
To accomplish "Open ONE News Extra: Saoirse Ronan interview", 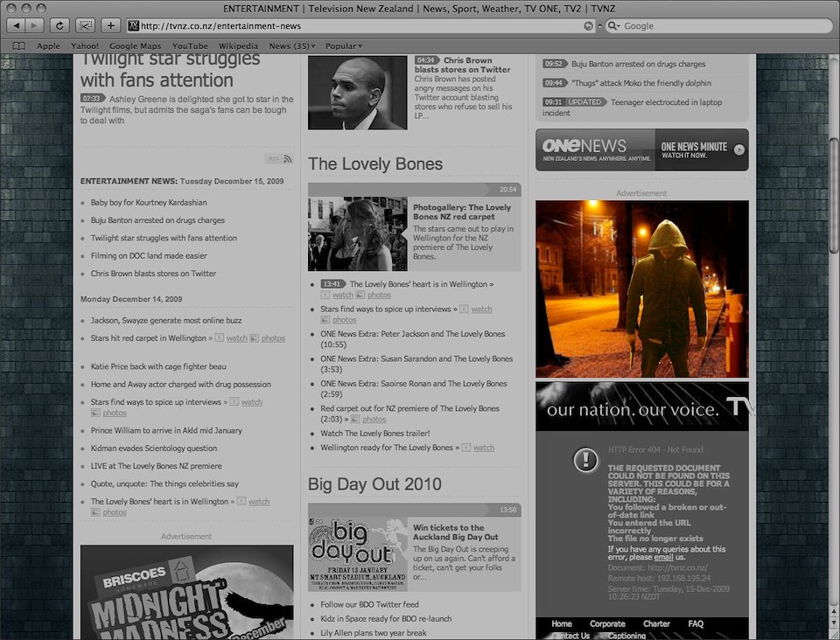I will 414,389.
